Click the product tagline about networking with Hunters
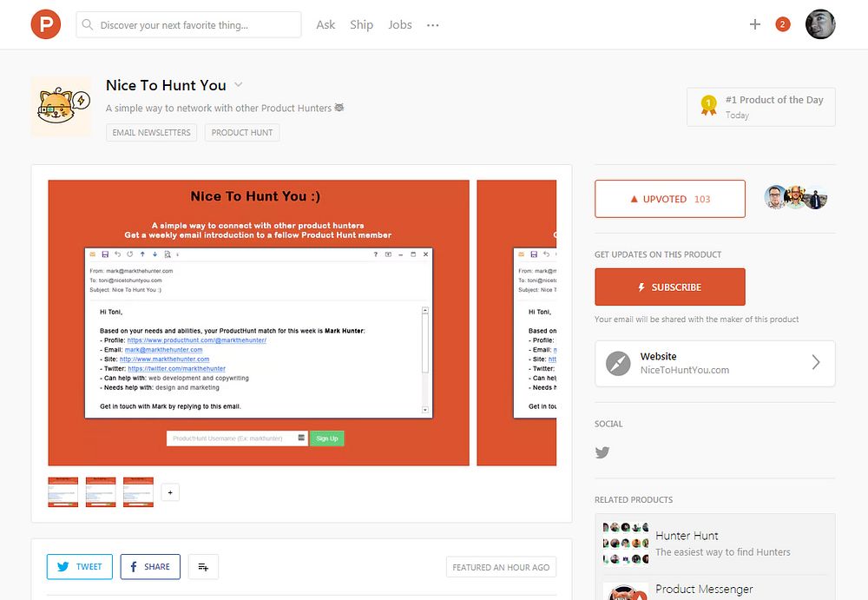Screen dimensions: 868x600 click(225, 108)
